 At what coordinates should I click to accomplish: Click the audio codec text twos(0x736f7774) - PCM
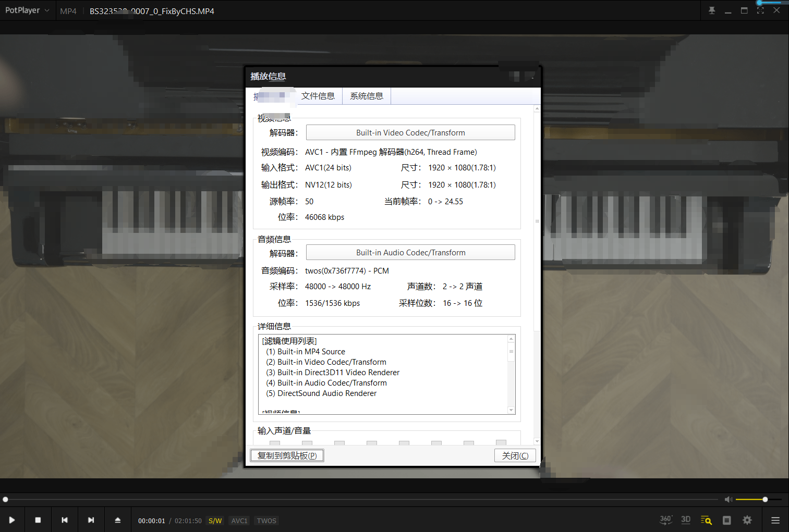[347, 271]
